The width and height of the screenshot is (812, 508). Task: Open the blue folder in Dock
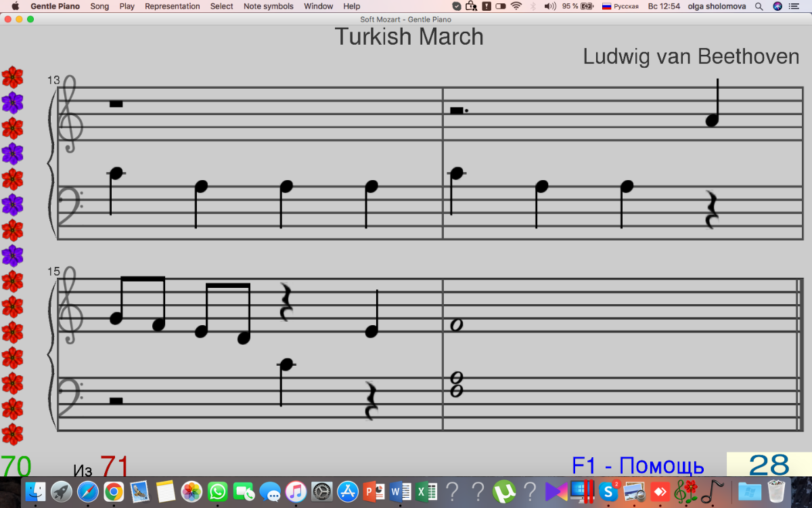click(749, 492)
